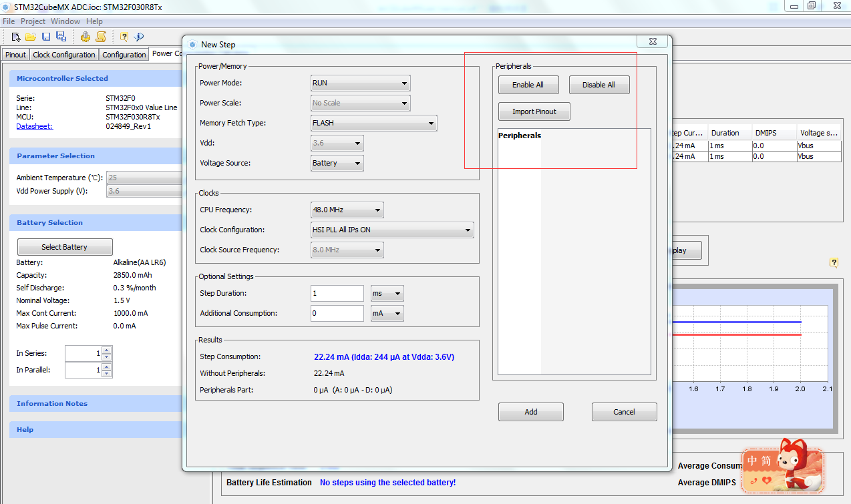This screenshot has height=504, width=851.
Task: Click the Ambient Temperature field
Action: coord(144,178)
